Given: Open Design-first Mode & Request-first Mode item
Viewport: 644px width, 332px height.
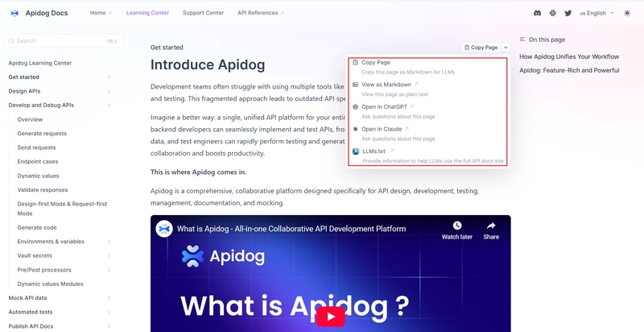Looking at the screenshot, I should coord(62,209).
